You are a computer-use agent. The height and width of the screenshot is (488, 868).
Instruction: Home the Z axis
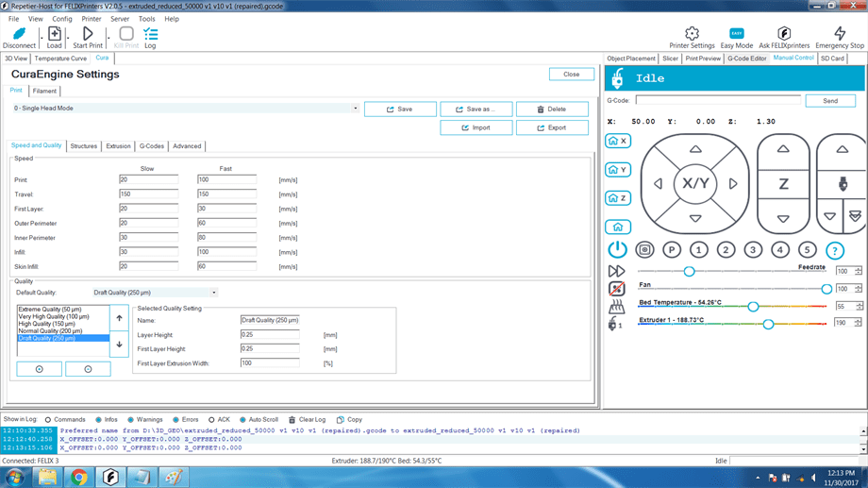(618, 197)
